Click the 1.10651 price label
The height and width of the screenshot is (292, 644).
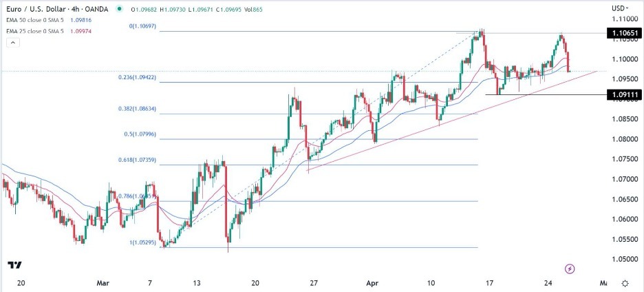click(x=624, y=33)
